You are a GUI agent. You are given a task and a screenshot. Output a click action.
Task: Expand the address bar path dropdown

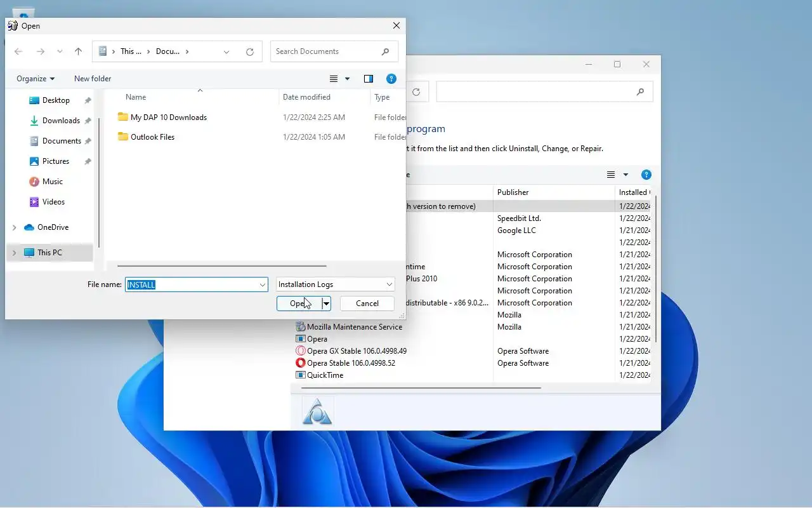pyautogui.click(x=226, y=51)
